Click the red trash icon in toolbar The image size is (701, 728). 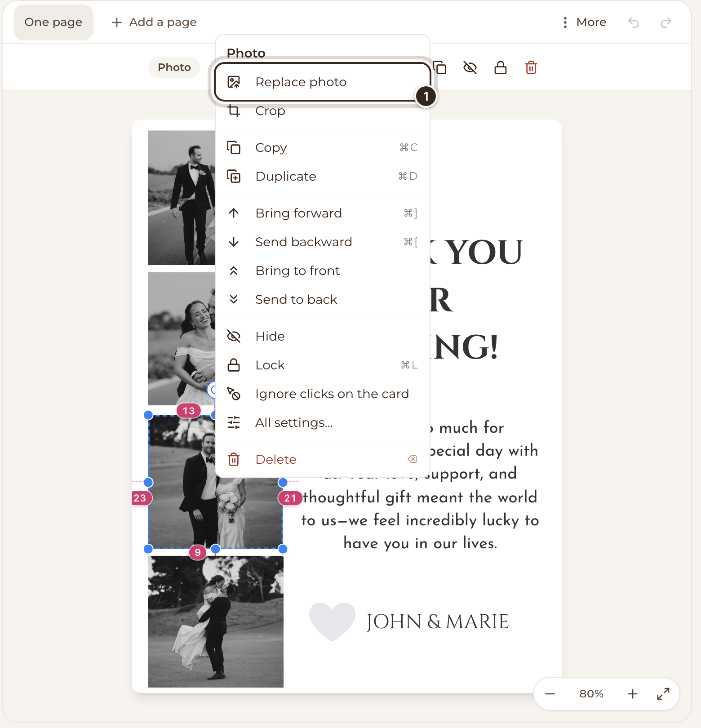pos(531,67)
